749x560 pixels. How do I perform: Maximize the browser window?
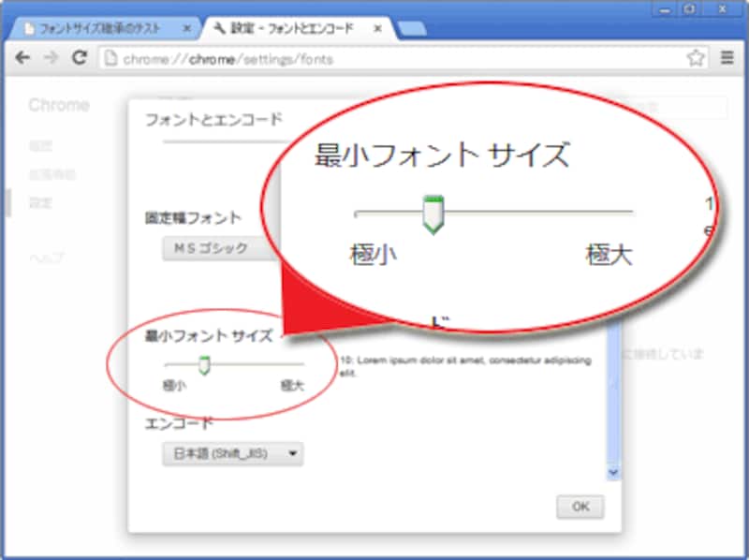[690, 9]
